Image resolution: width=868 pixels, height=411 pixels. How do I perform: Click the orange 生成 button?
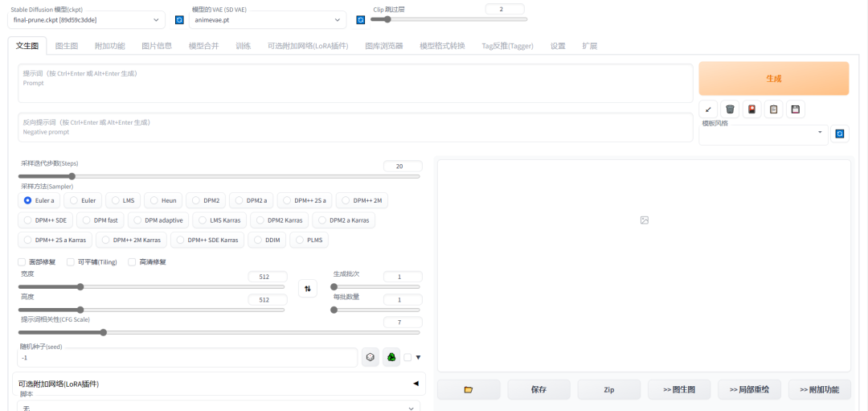[773, 79]
